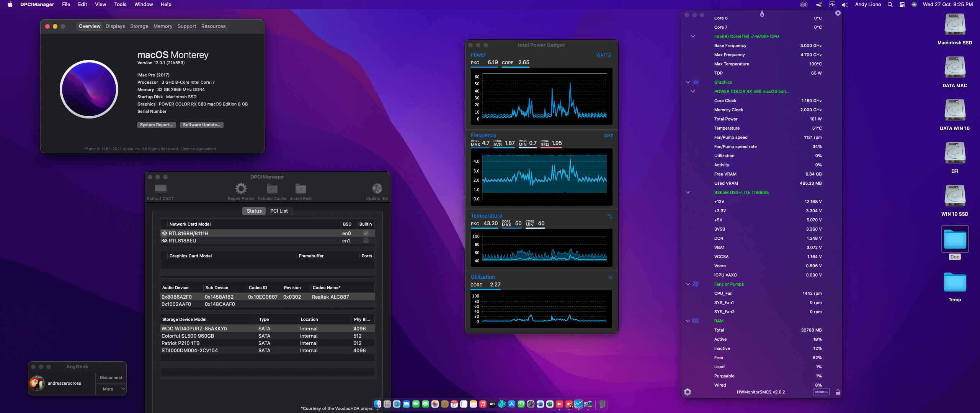The height and width of the screenshot is (413, 980).
Task: Open Launchpad from the dock
Action: (x=387, y=404)
